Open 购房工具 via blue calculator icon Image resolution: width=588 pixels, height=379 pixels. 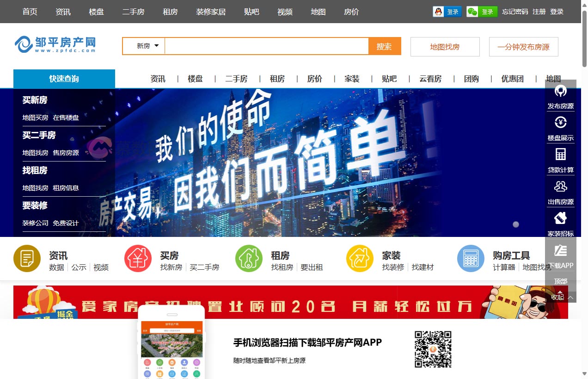pyautogui.click(x=471, y=259)
